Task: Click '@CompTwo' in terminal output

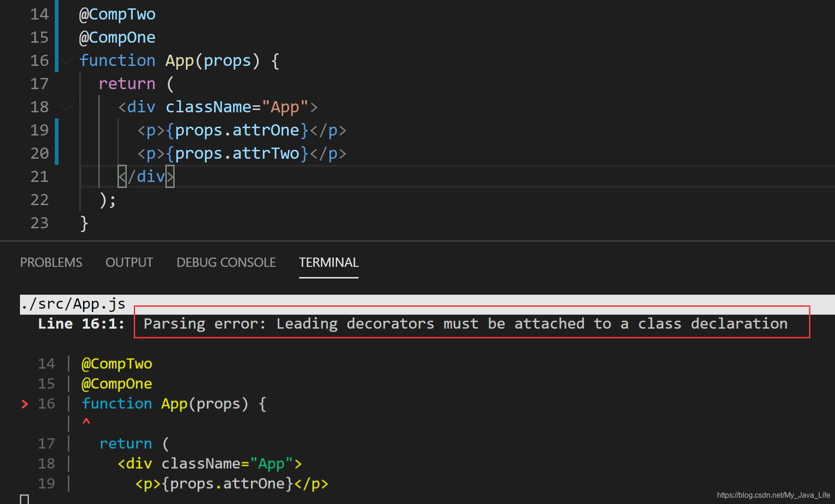Action: [117, 364]
